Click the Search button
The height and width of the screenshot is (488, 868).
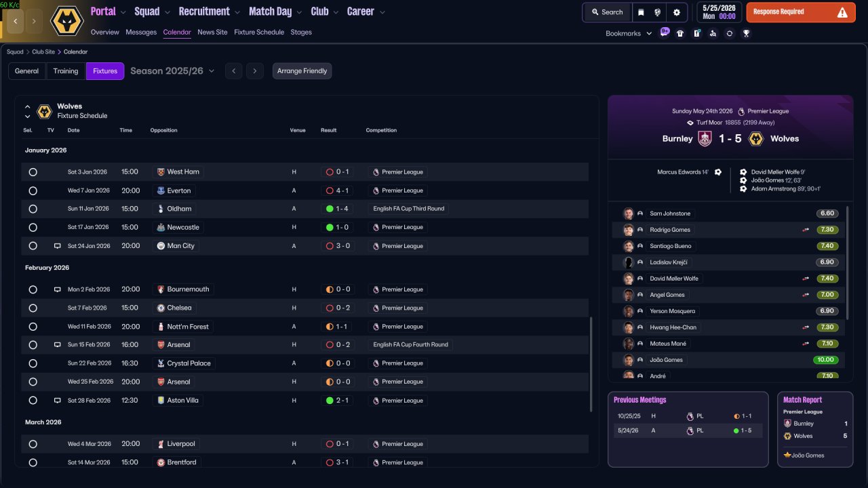click(607, 12)
